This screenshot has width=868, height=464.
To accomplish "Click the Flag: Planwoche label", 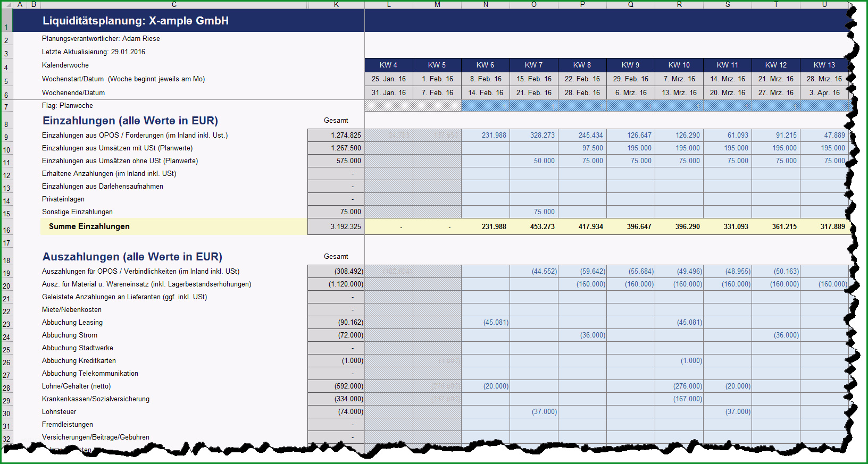I will (x=68, y=105).
